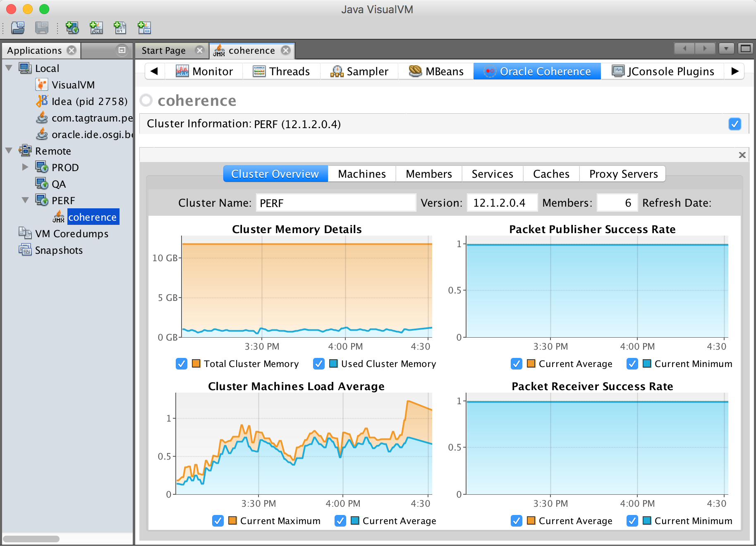Open the document list dropdown
Image resolution: width=756 pixels, height=546 pixels.
(726, 49)
